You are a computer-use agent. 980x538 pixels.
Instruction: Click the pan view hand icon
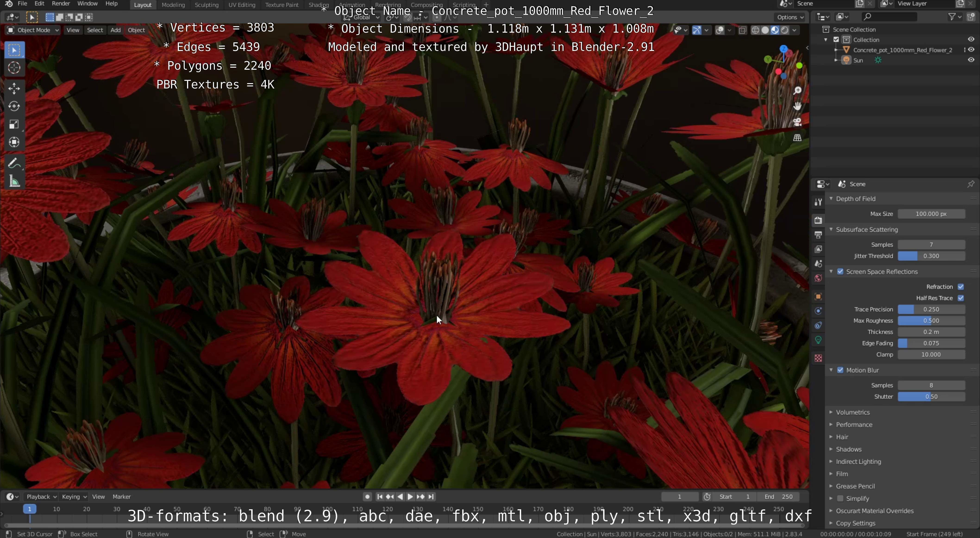(797, 106)
